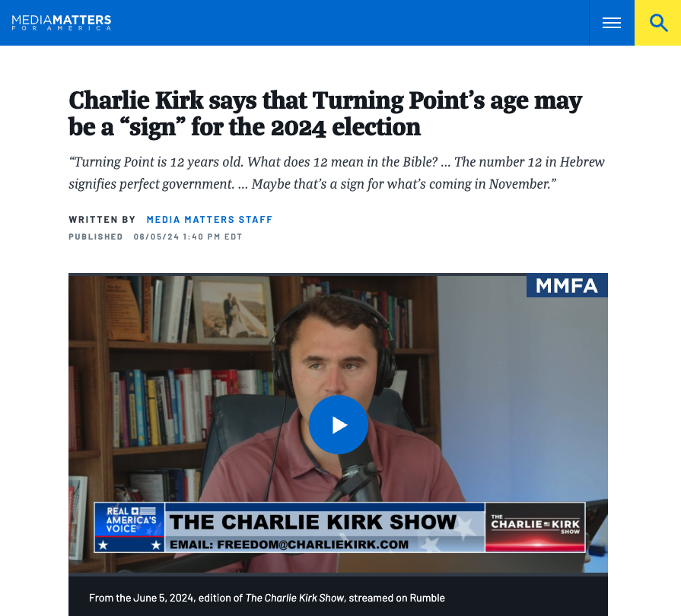Click the blue header bar background

pyautogui.click(x=348, y=23)
